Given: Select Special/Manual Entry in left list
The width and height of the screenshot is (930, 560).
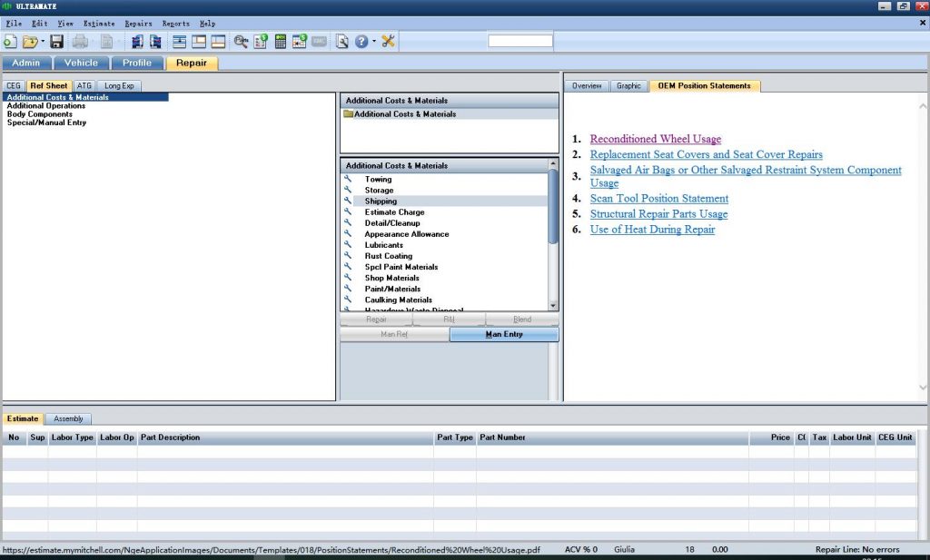Looking at the screenshot, I should [46, 122].
